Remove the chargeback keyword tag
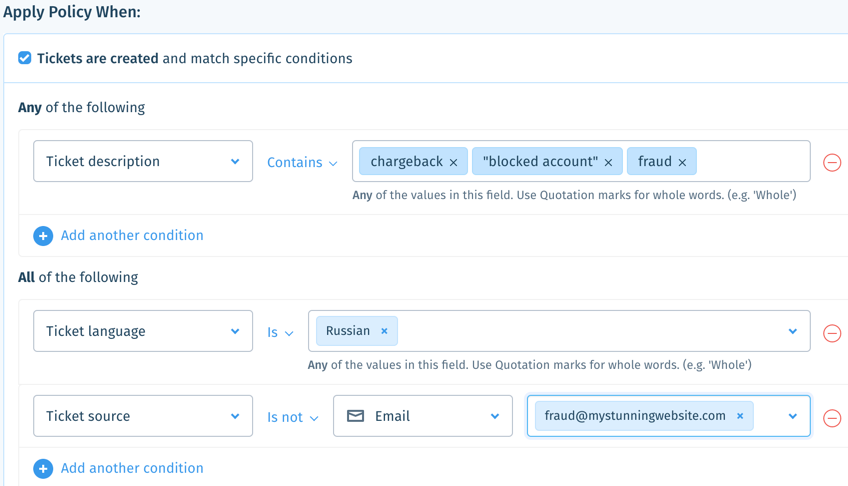This screenshot has height=486, width=848. click(x=453, y=162)
